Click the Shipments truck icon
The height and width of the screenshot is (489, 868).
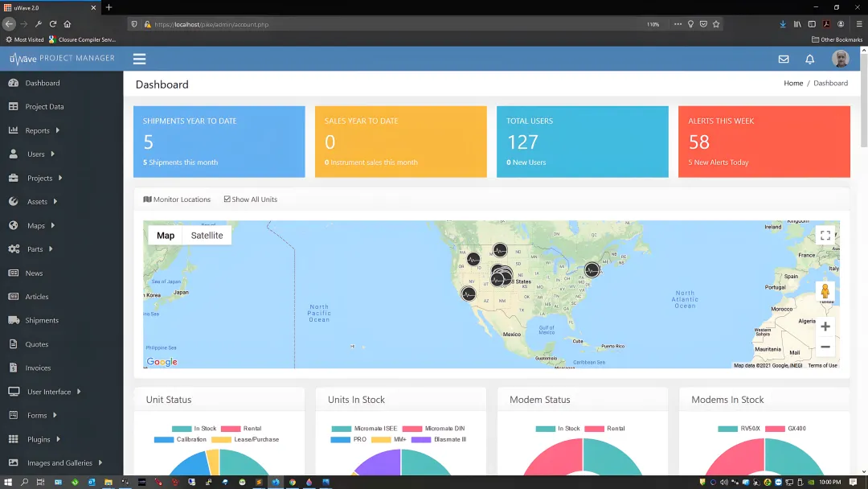coord(14,320)
